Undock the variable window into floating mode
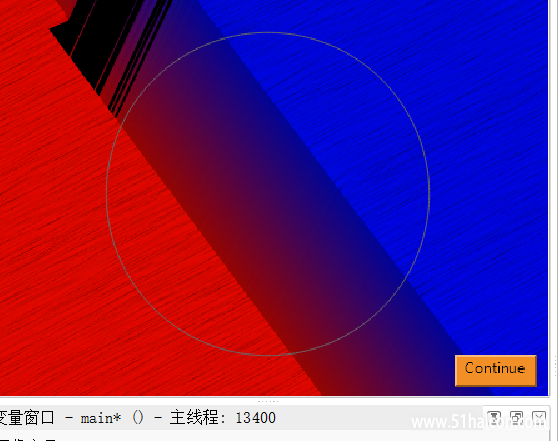The width and height of the screenshot is (558, 441). (516, 417)
